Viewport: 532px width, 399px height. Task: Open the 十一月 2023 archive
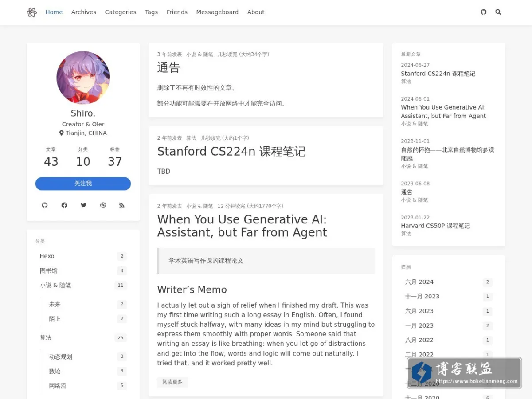[449, 297]
